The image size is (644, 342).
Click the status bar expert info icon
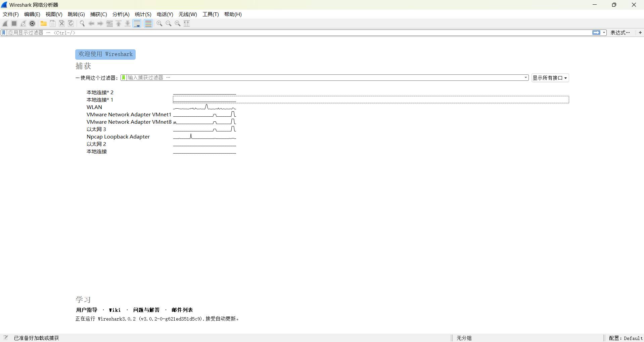click(5, 338)
